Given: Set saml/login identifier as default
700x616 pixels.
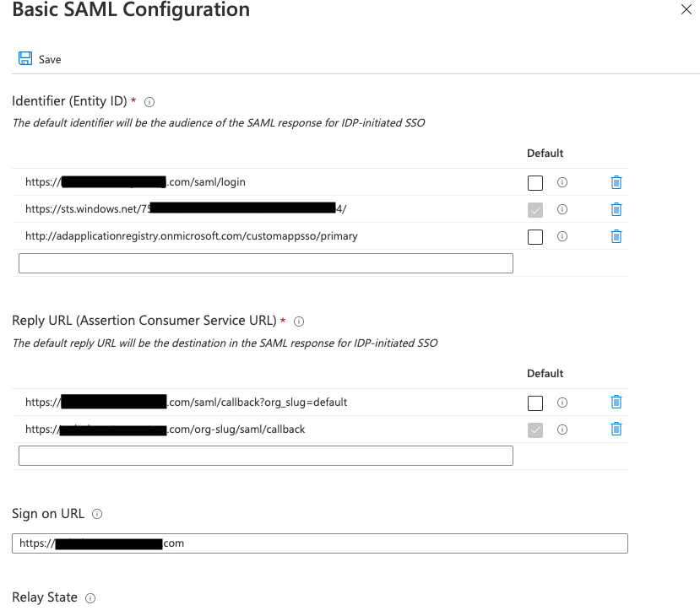Looking at the screenshot, I should coord(534,183).
